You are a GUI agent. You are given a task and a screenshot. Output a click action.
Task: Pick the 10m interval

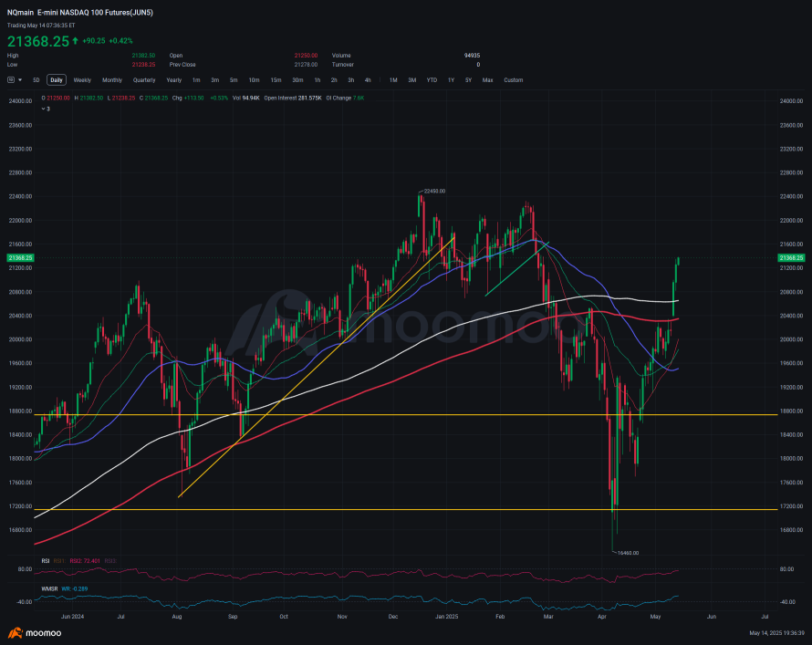click(254, 80)
